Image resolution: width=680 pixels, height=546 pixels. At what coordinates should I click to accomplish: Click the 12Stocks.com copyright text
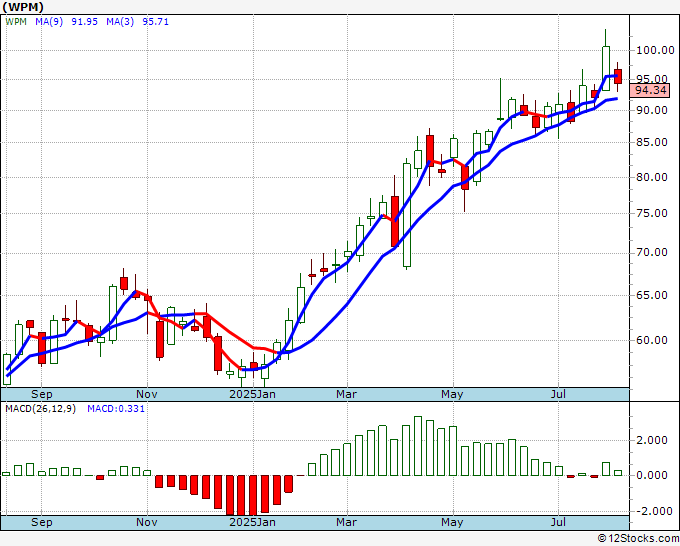(638, 538)
